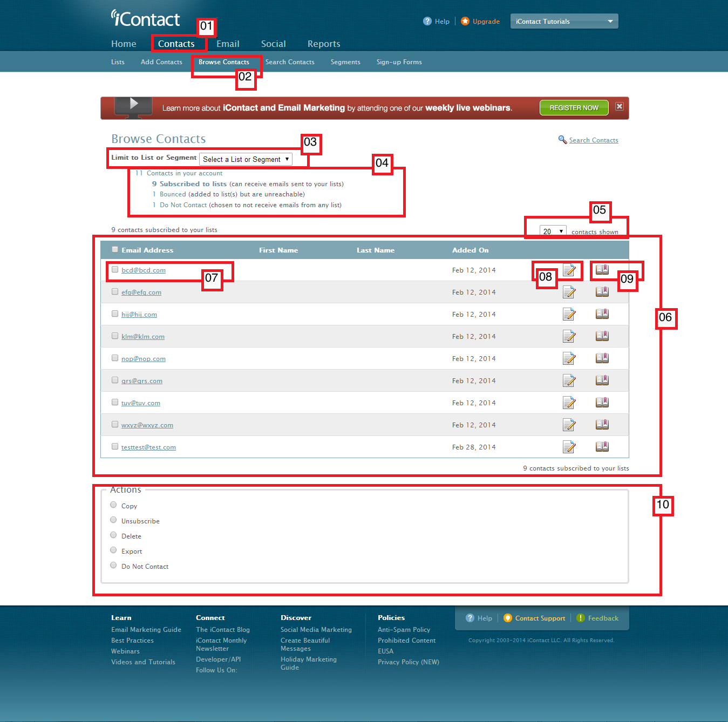Click the Contact Support bubble icon

point(508,618)
